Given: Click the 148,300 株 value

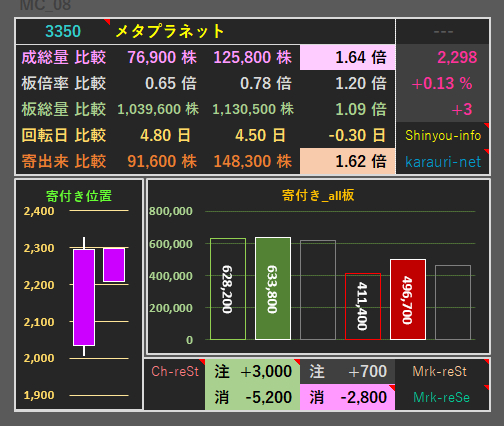Looking at the screenshot, I should 252,161.
